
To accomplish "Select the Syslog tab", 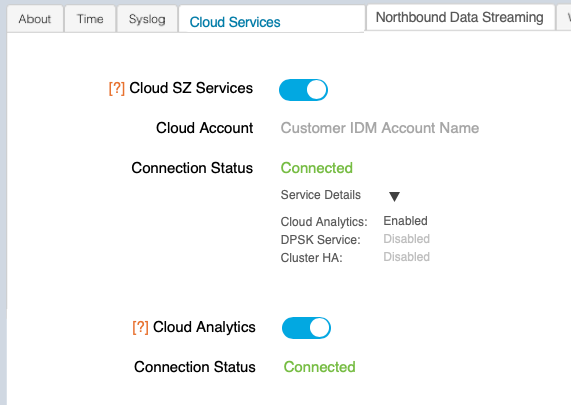I will click(x=147, y=19).
